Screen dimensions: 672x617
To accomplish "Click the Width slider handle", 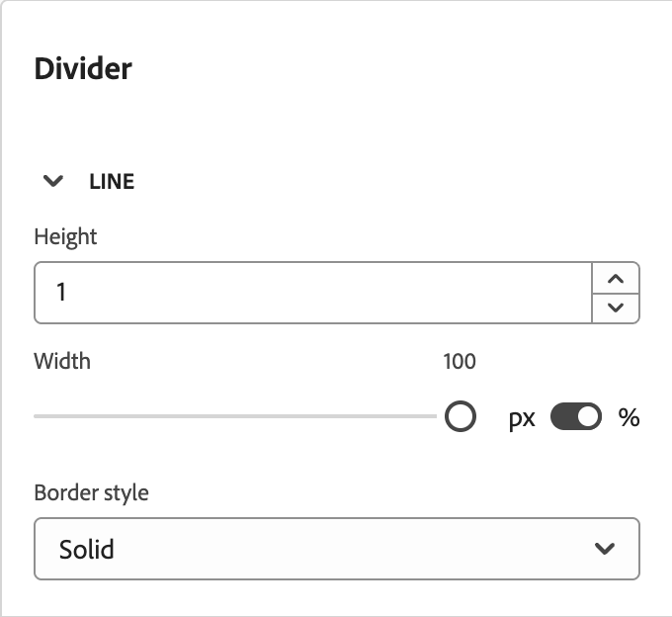I will tap(461, 417).
